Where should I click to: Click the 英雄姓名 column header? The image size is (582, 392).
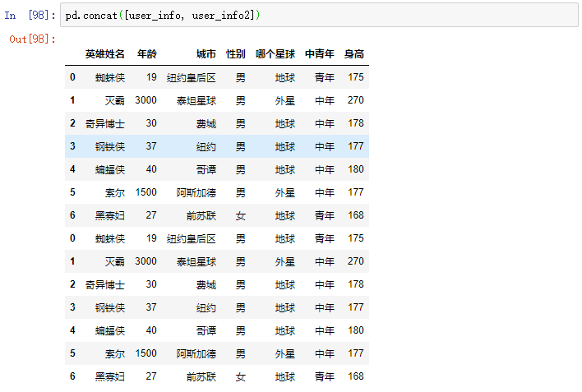click(104, 54)
